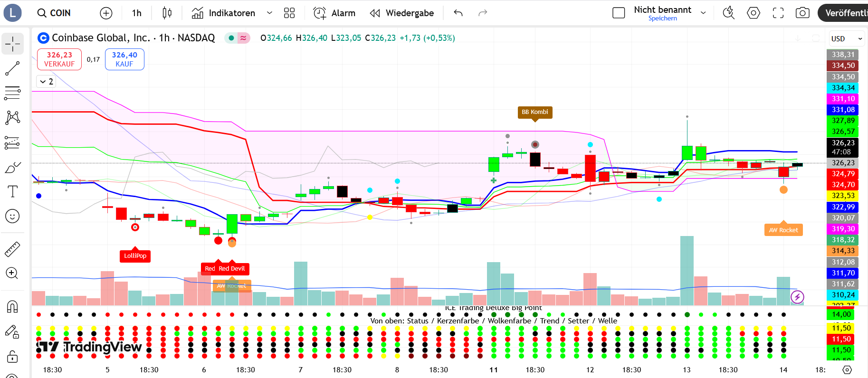The image size is (868, 378).
Task: Select the text annotation tool
Action: click(12, 191)
